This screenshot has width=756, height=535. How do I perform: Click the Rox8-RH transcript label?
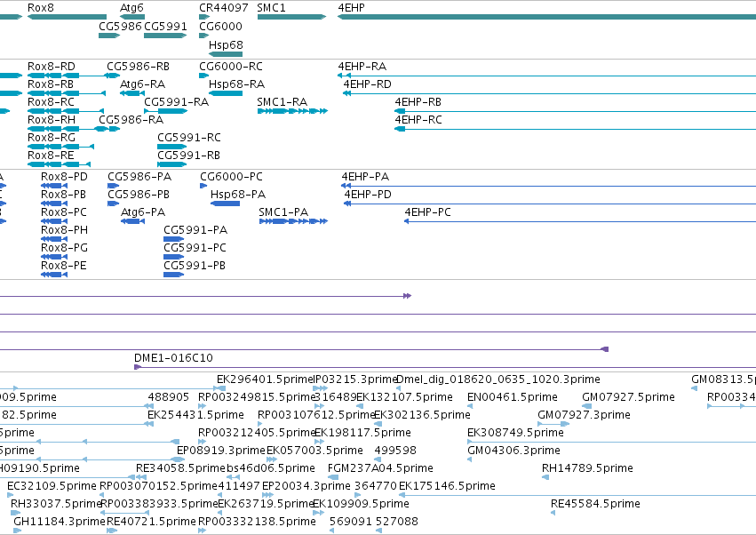tap(52, 120)
